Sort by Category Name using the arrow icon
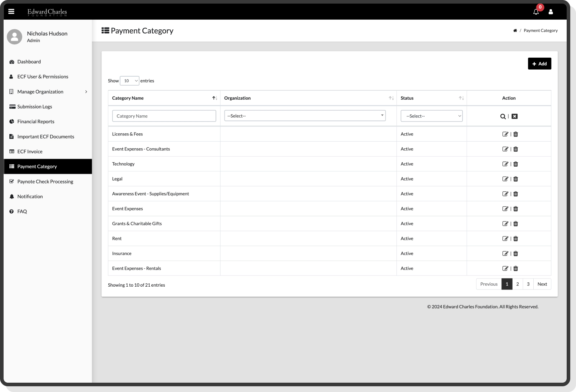576x392 pixels. pyautogui.click(x=214, y=97)
